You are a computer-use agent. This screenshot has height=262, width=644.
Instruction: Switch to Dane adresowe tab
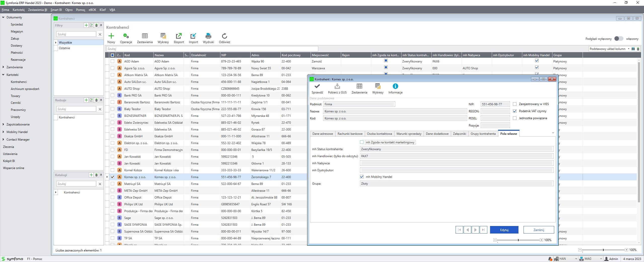[x=323, y=134]
